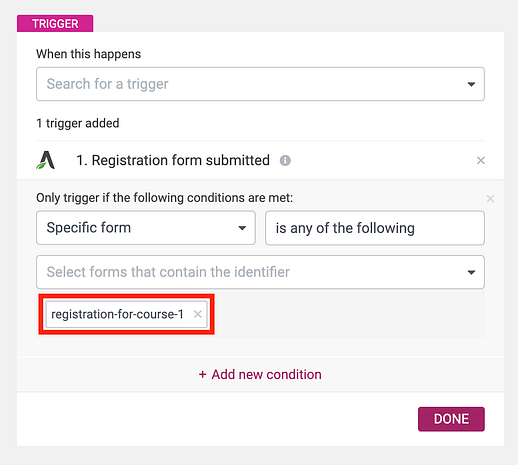The height and width of the screenshot is (465, 518).
Task: Focus the Search for a trigger input
Action: [x=260, y=84]
